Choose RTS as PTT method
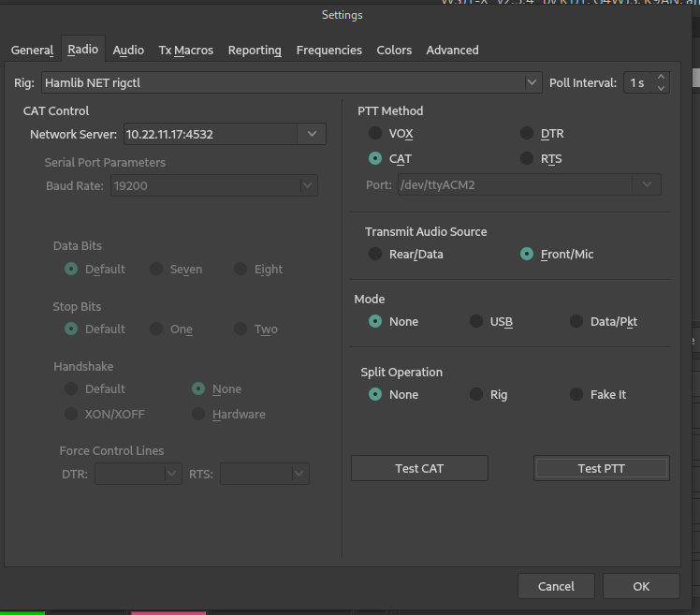Viewport: 700px width, 615px height. click(541, 158)
